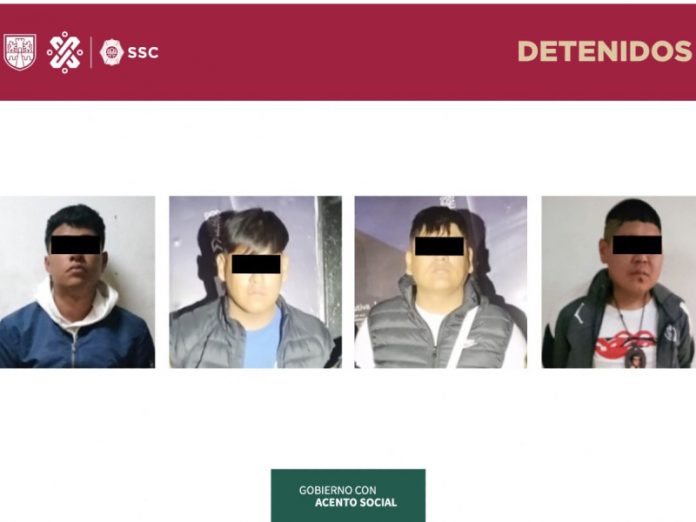Open the photo of the man in a gray puffer vest
The width and height of the screenshot is (696, 522).
(x=441, y=282)
